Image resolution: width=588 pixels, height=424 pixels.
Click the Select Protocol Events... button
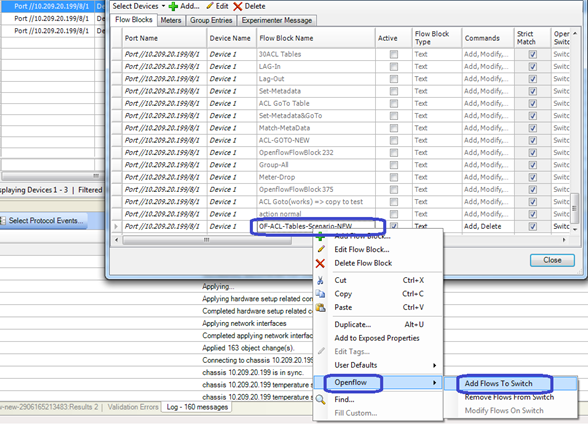(44, 220)
